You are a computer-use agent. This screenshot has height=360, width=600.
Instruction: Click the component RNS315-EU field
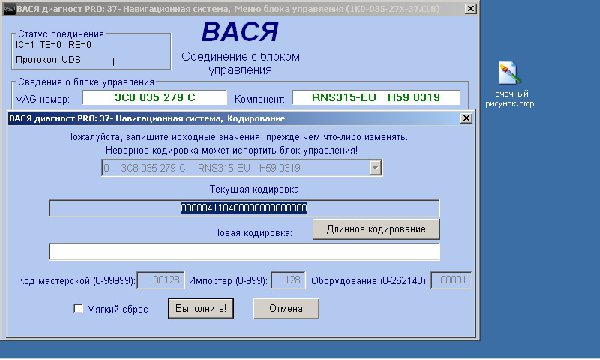[376, 98]
